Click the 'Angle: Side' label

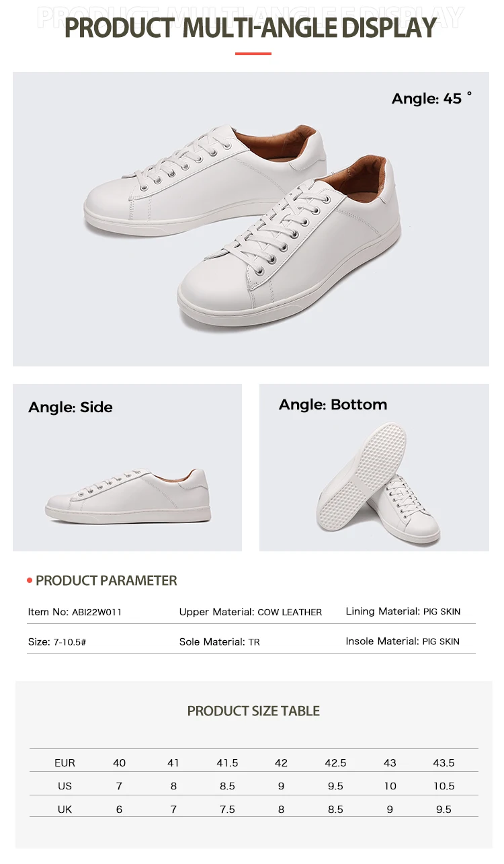pyautogui.click(x=71, y=407)
